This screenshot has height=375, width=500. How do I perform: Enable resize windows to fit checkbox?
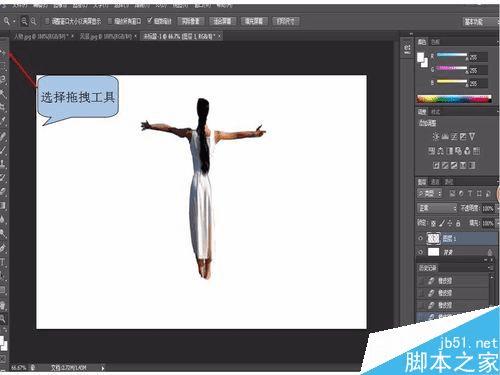47,21
